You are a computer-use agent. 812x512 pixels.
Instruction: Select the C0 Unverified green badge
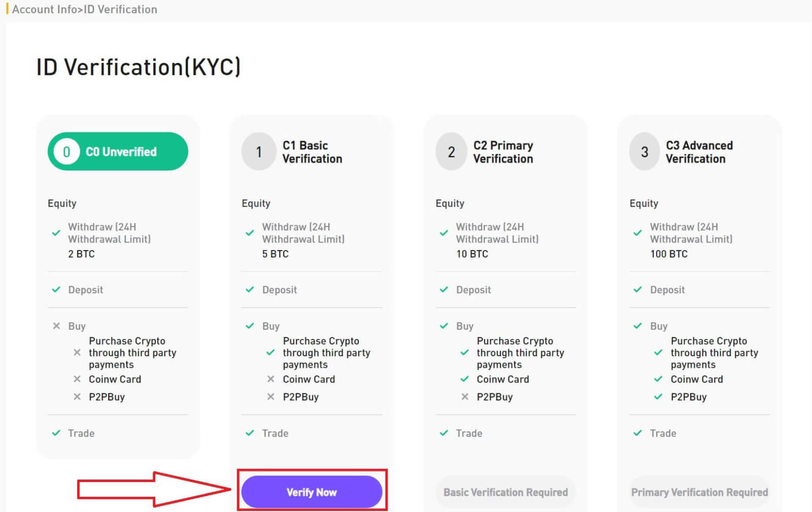[x=118, y=152]
